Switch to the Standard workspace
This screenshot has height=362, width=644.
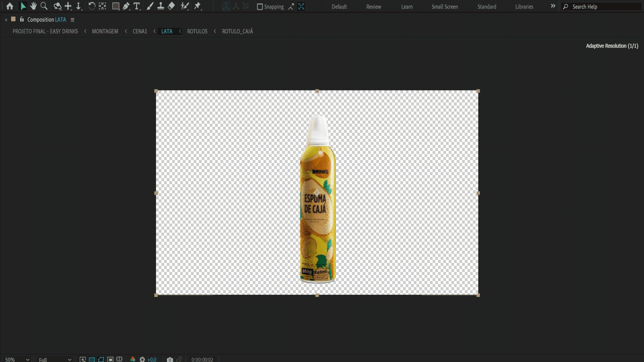pyautogui.click(x=487, y=7)
